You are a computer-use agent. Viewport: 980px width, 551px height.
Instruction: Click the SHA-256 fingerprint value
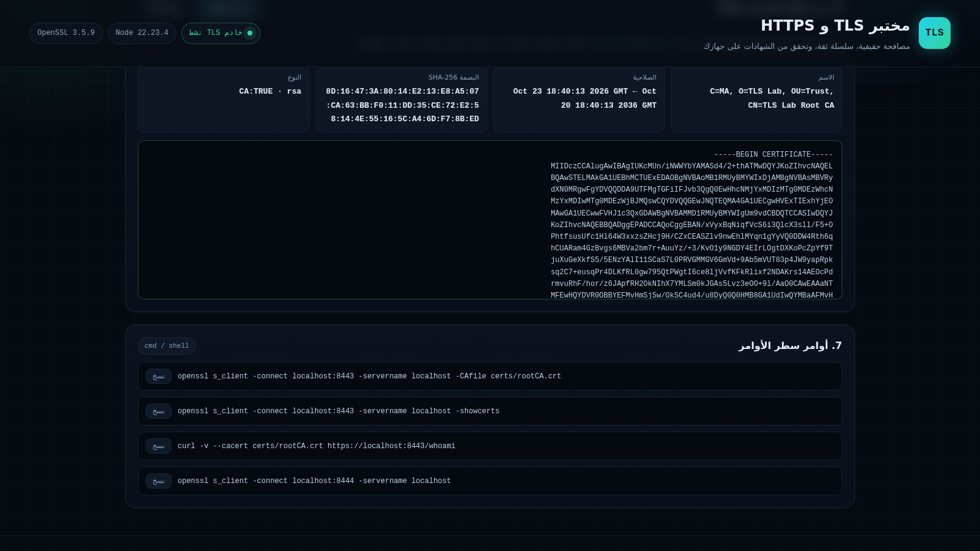(402, 105)
